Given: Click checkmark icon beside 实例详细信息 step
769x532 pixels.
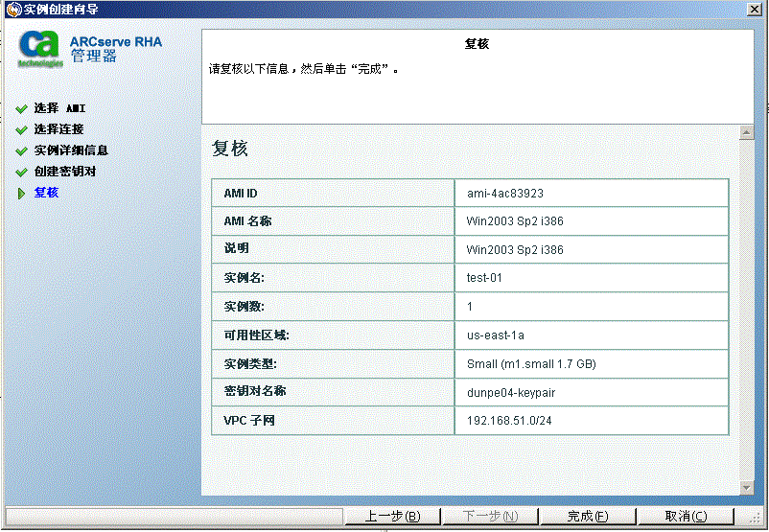Looking at the screenshot, I should 21,151.
